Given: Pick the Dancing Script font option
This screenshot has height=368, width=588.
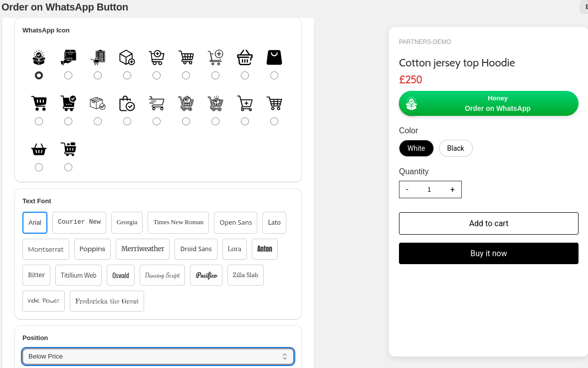Looking at the screenshot, I should [162, 275].
